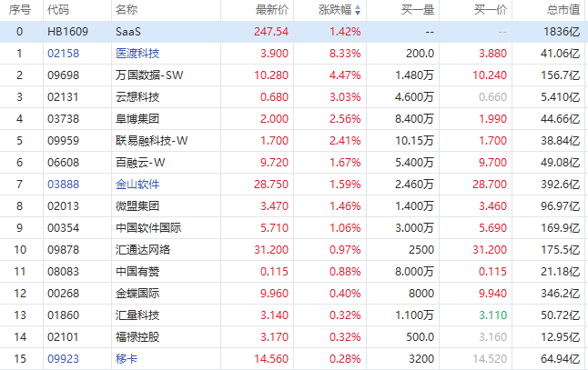Click the green bid price 3.110
The height and width of the screenshot is (370, 588).
tap(492, 315)
